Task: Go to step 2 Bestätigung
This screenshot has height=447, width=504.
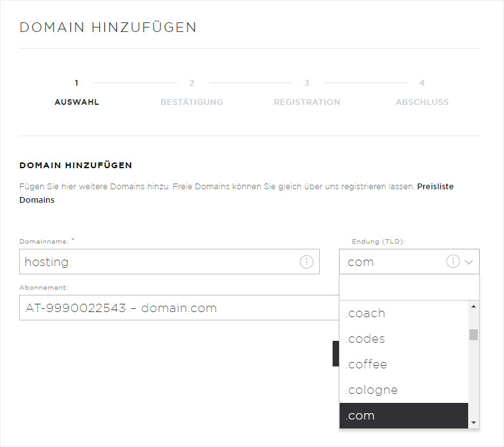Action: (x=192, y=93)
